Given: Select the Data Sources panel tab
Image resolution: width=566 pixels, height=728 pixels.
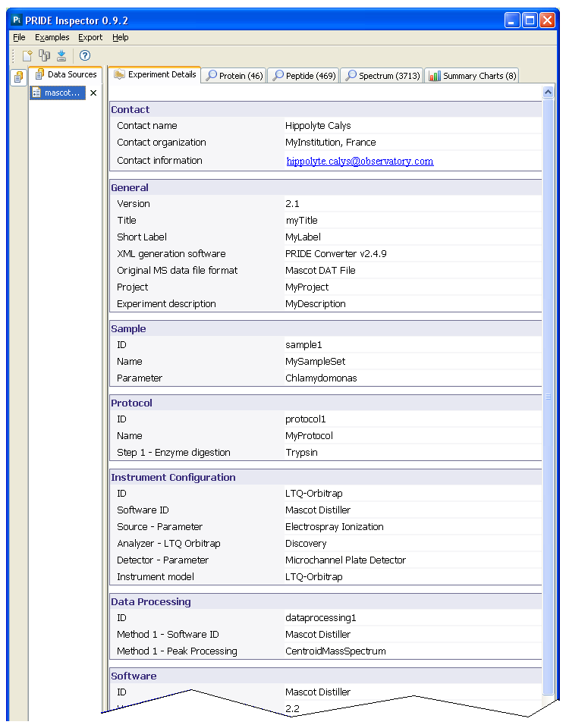Looking at the screenshot, I should point(65,74).
